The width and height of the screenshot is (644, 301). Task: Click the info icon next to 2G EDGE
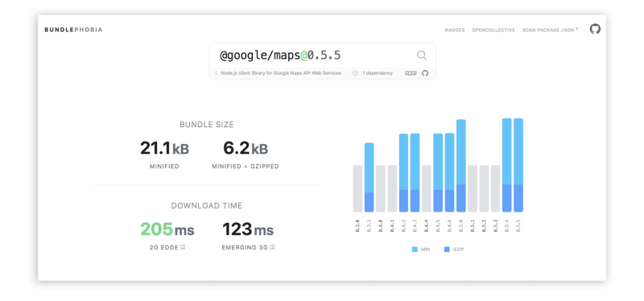click(184, 247)
